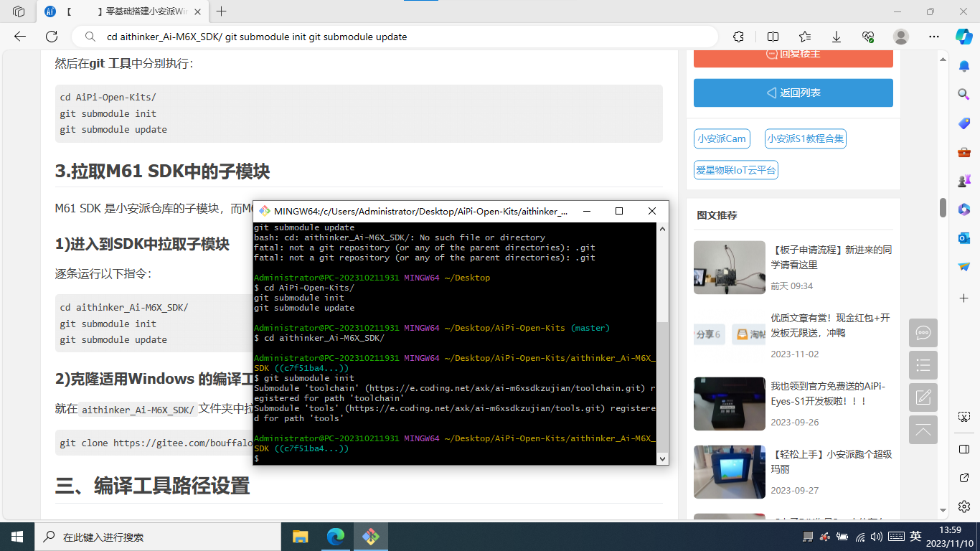
Task: Click the AiPi-Eyes-S1 board thumbnail
Action: point(730,404)
